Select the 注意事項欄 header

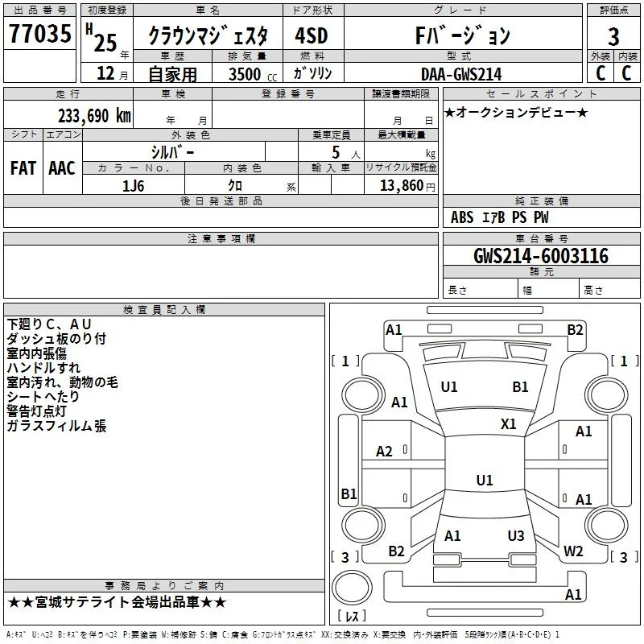(x=221, y=238)
